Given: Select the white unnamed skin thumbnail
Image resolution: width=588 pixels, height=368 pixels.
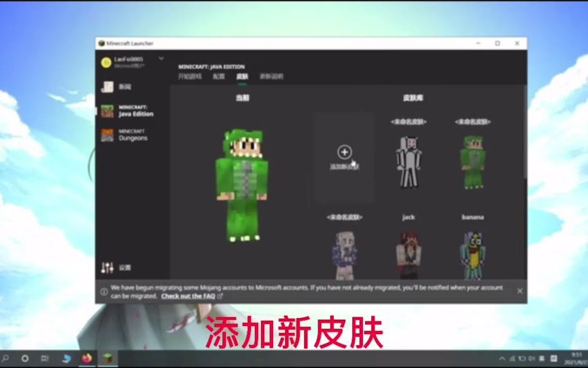Looking at the screenshot, I should [408, 162].
